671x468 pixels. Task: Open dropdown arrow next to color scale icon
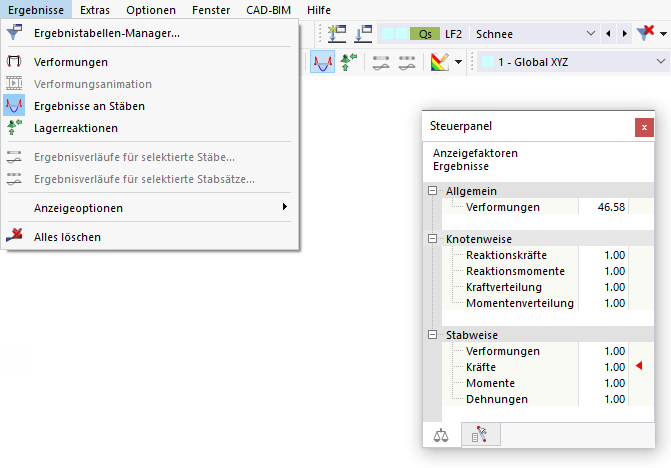458,62
